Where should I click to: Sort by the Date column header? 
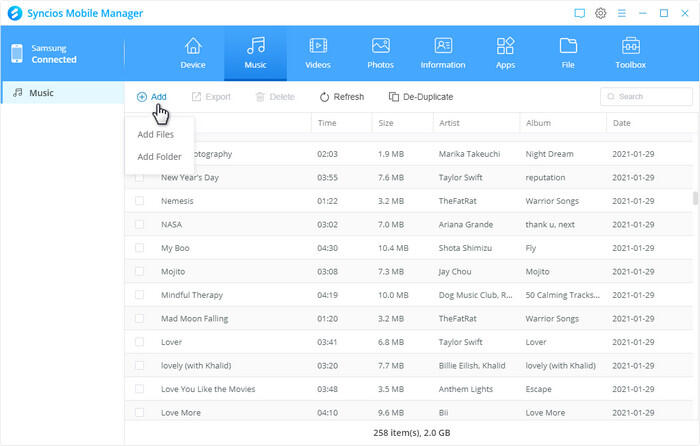coord(650,123)
